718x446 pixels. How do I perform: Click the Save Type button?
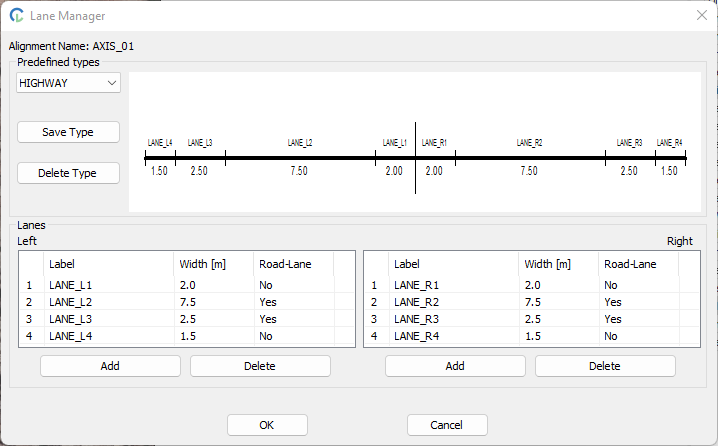tap(68, 132)
